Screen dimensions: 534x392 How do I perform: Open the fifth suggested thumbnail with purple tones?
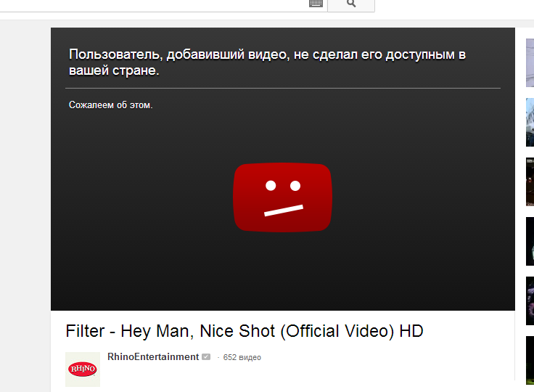530,301
